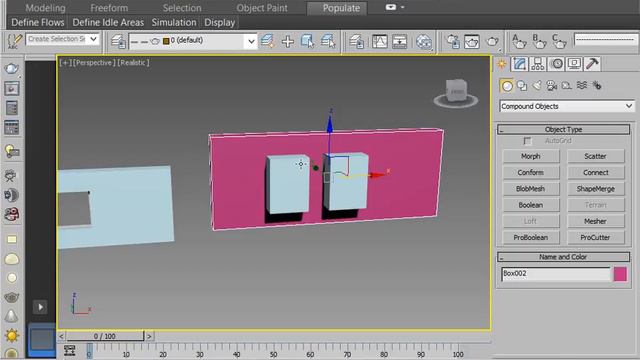Collapse the Object Type rollout

point(563,129)
